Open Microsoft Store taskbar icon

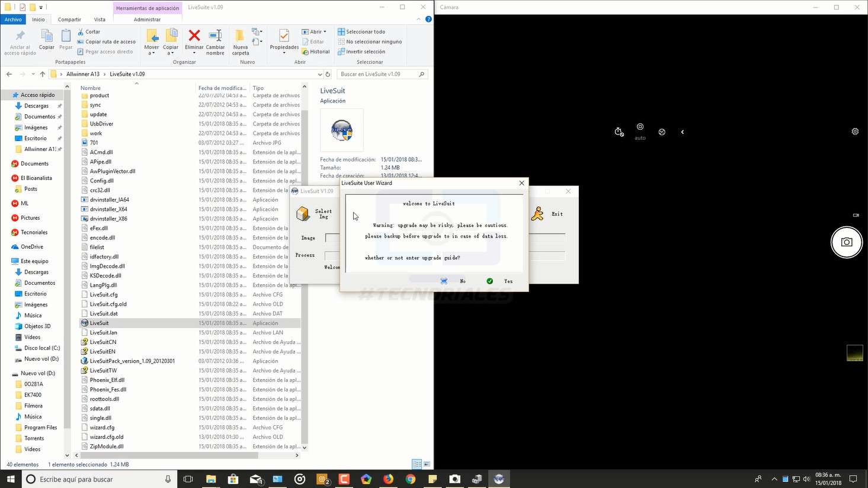coord(233,479)
